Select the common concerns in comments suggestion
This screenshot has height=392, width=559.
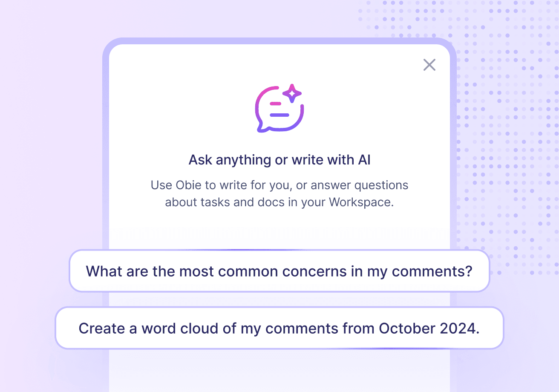click(x=279, y=271)
